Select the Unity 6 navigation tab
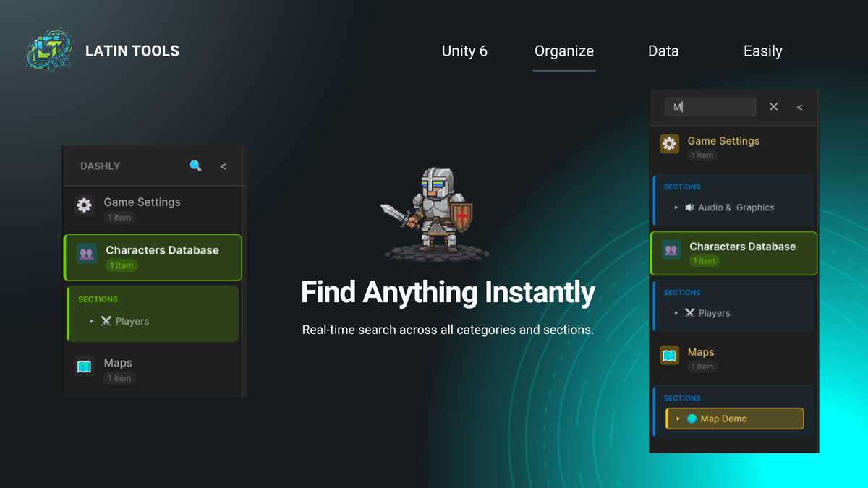868x488 pixels. click(x=464, y=51)
